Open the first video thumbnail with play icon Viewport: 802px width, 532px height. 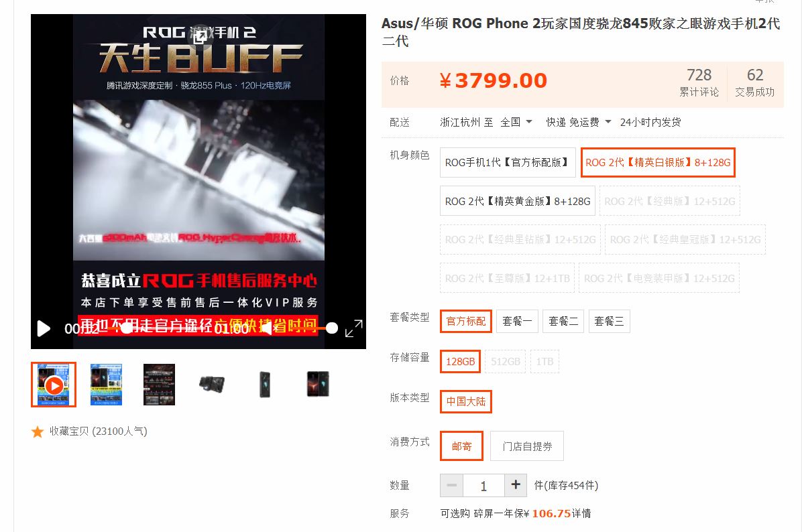click(54, 385)
